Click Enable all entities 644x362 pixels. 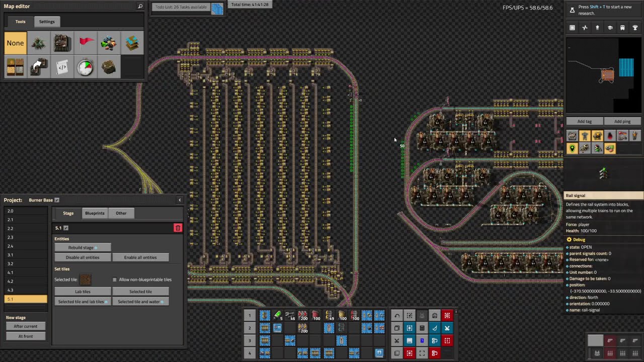click(x=140, y=257)
